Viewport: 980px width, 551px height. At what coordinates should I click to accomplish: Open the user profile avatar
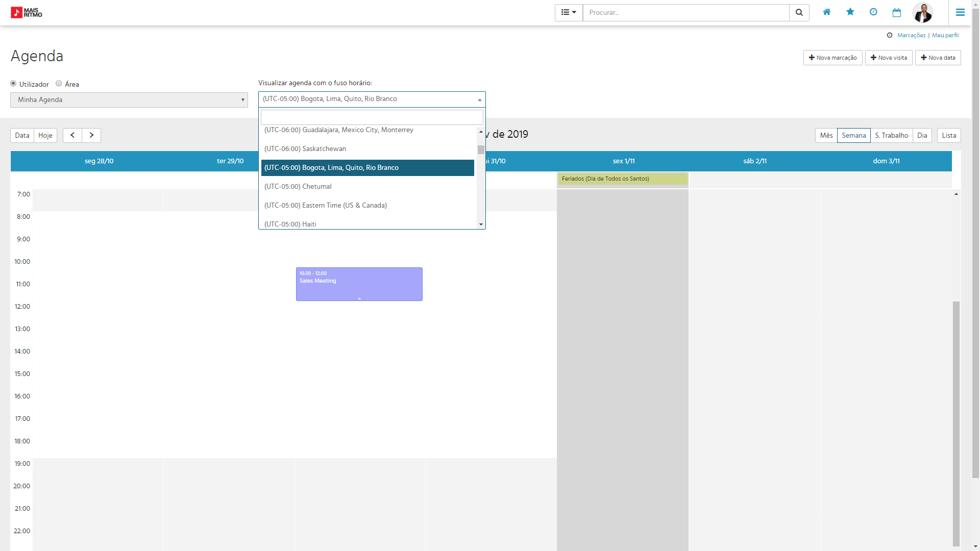click(923, 12)
